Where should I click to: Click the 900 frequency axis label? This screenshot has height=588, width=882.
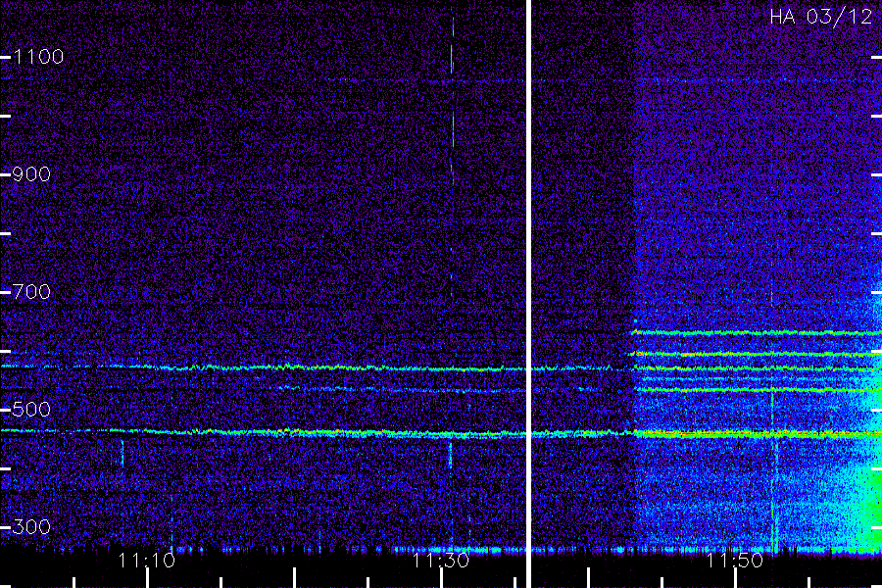click(x=31, y=174)
